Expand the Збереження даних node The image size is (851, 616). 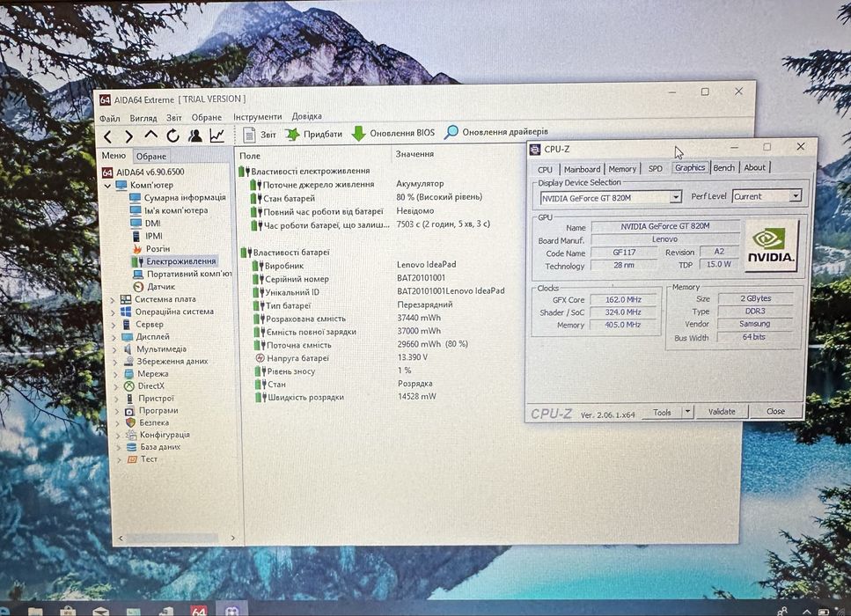click(x=115, y=362)
